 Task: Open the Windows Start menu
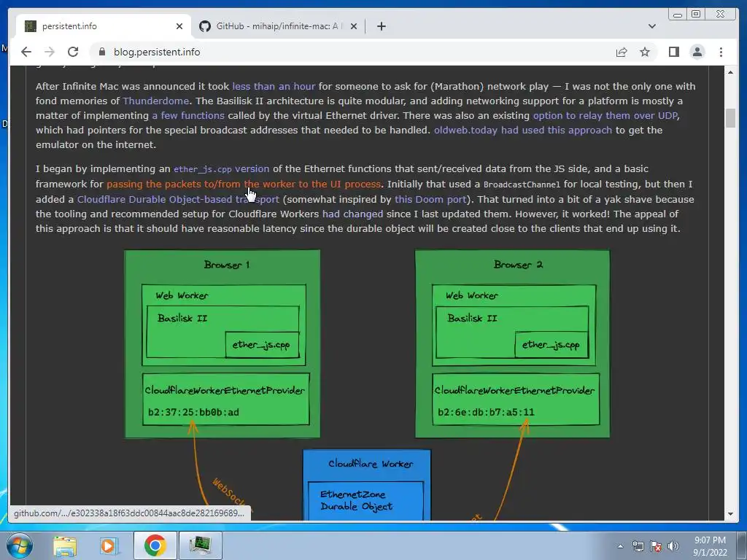click(20, 545)
